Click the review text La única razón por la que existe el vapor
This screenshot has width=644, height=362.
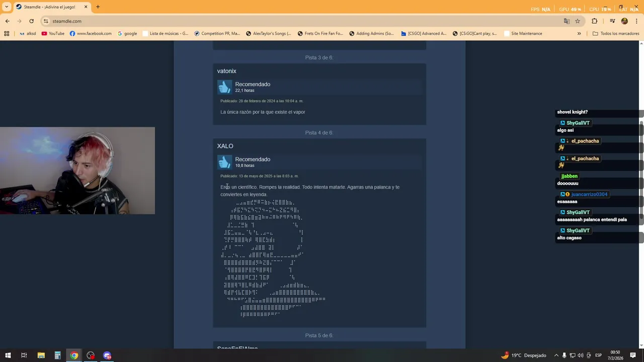pos(263,112)
